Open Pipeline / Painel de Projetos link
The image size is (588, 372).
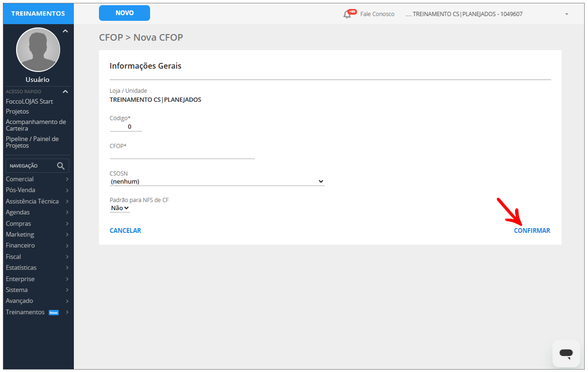(32, 142)
